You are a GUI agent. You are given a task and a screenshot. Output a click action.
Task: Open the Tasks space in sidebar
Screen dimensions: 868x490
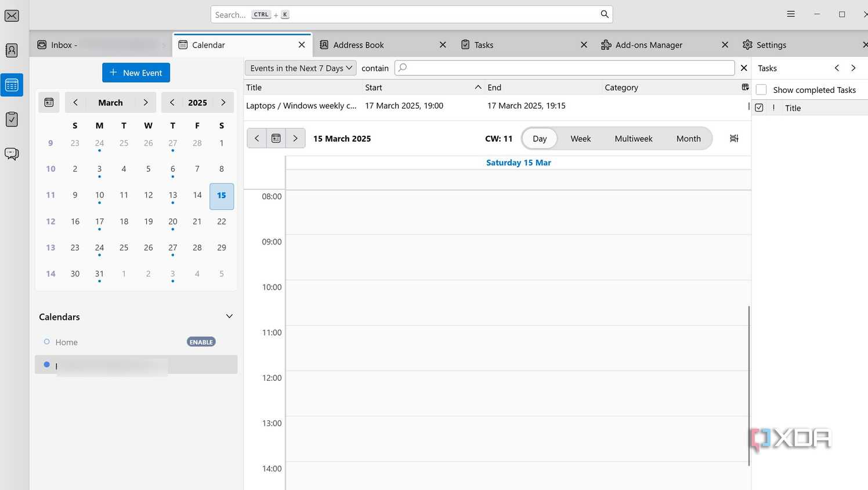tap(12, 119)
